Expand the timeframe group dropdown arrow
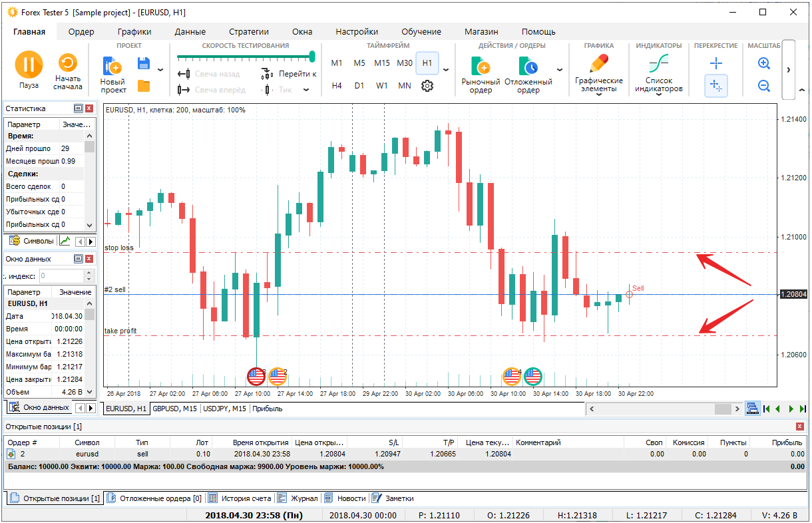Screen dimensions: 812x523 click(x=446, y=70)
